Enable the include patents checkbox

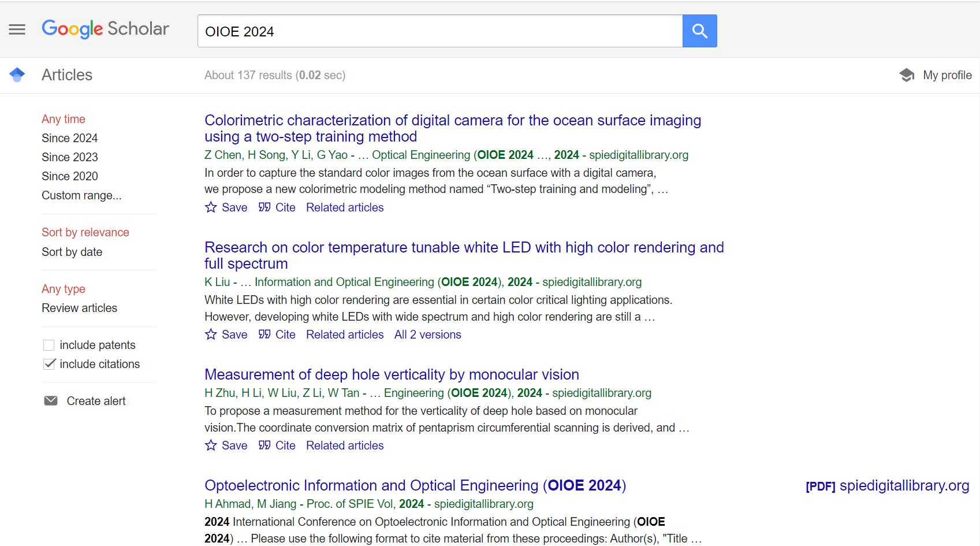click(x=49, y=345)
